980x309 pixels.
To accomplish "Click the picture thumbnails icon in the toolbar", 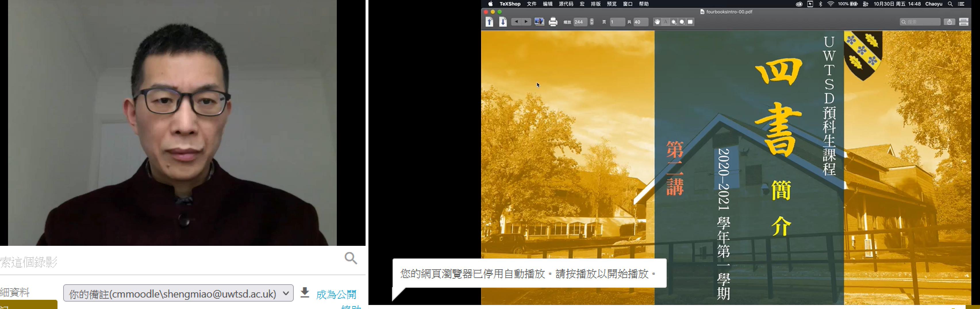I will point(539,22).
